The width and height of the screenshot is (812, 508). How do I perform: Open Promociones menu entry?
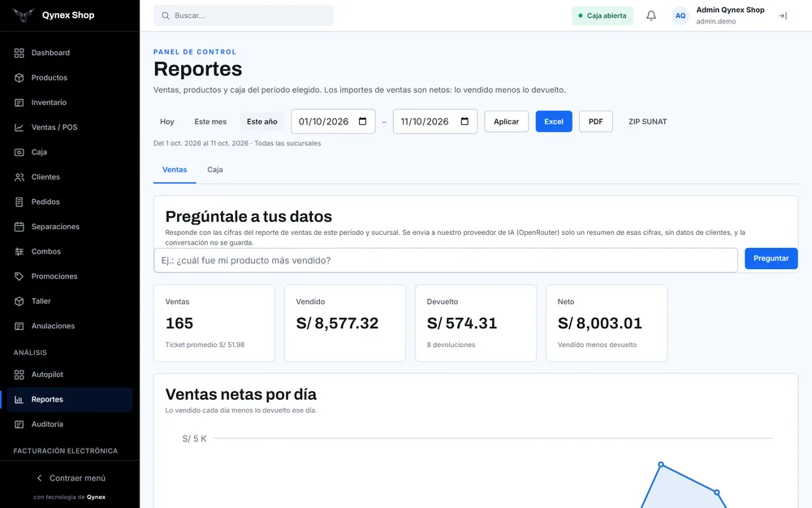(x=69, y=277)
